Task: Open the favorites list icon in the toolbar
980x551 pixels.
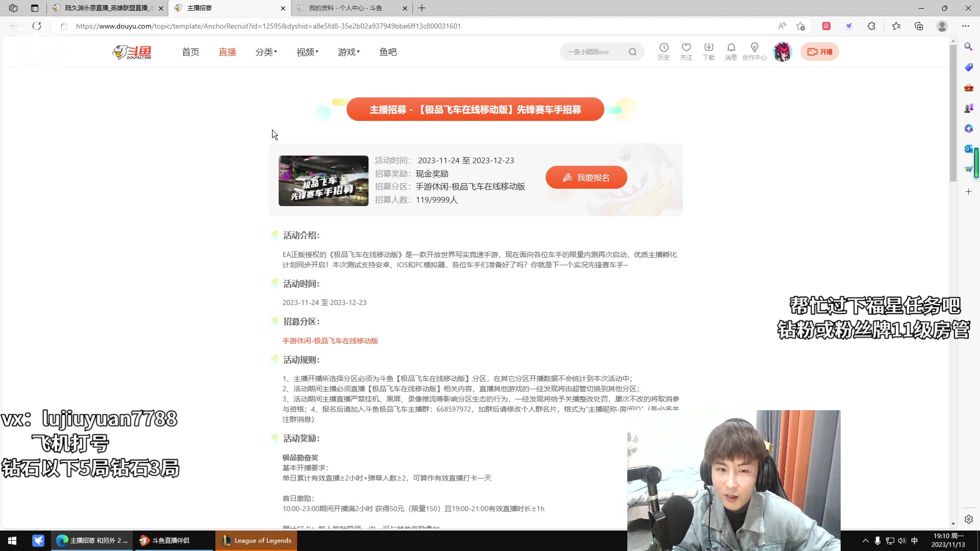Action: coord(896,26)
